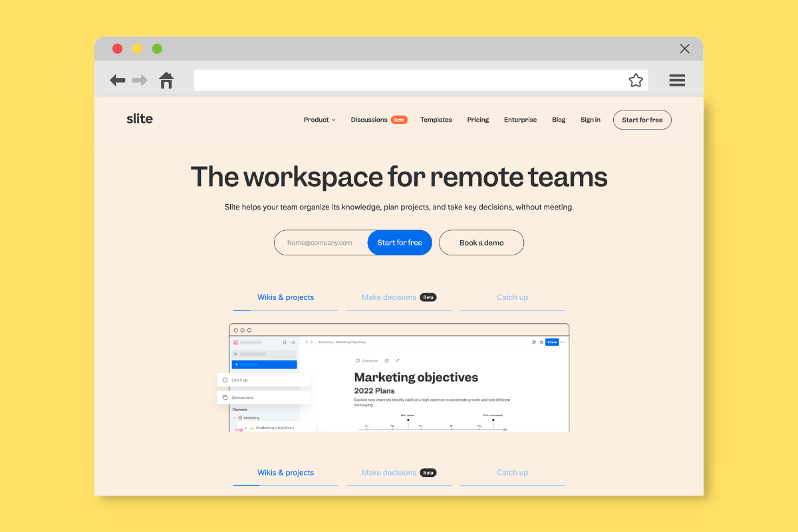Click the browser forward arrow
The image size is (798, 532).
[x=140, y=80]
